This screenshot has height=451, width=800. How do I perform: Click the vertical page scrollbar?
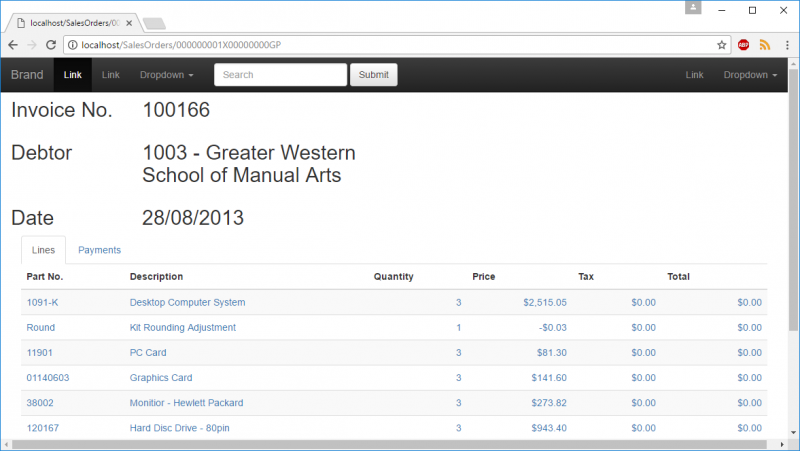pyautogui.click(x=793, y=200)
